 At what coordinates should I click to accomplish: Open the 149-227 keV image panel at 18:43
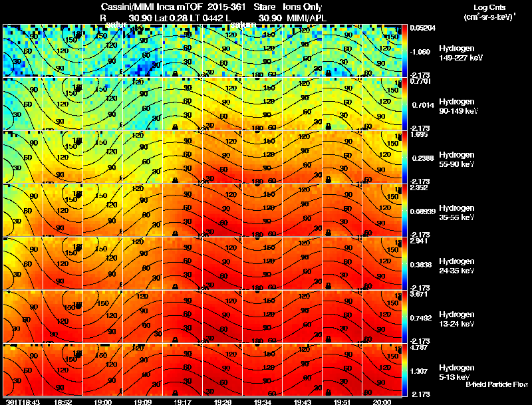coord(23,51)
